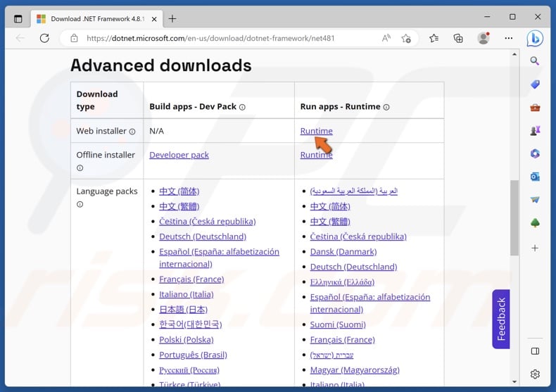Click the scrollbar up arrow
This screenshot has height=392, width=556.
514,55
